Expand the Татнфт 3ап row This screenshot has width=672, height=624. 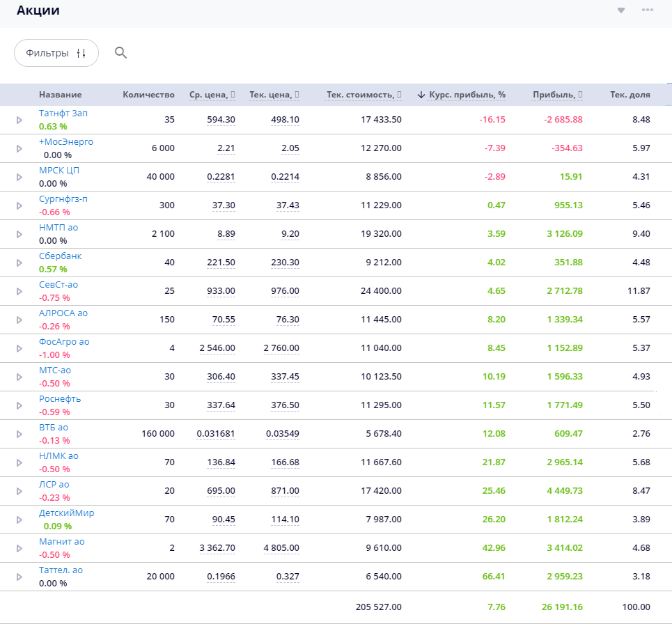[19, 120]
